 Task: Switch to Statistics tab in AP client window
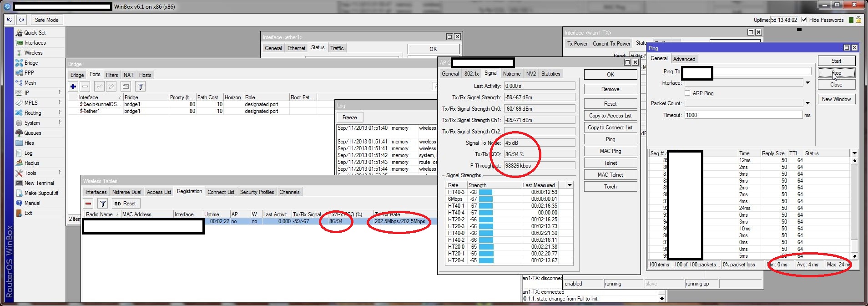[550, 74]
